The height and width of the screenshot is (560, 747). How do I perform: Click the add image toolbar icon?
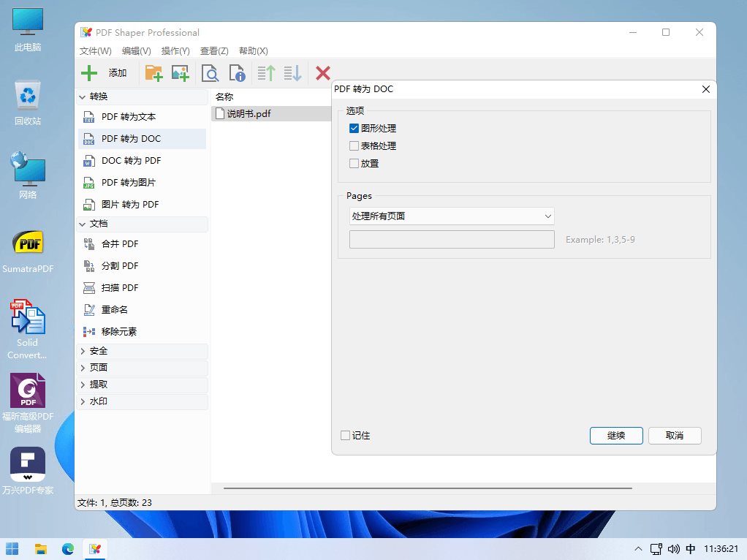pos(180,73)
